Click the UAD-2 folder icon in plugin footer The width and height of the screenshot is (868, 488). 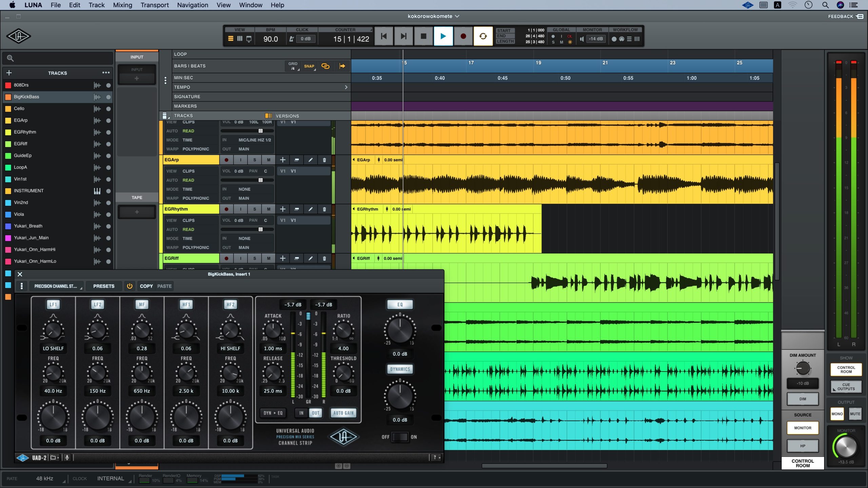point(54,458)
